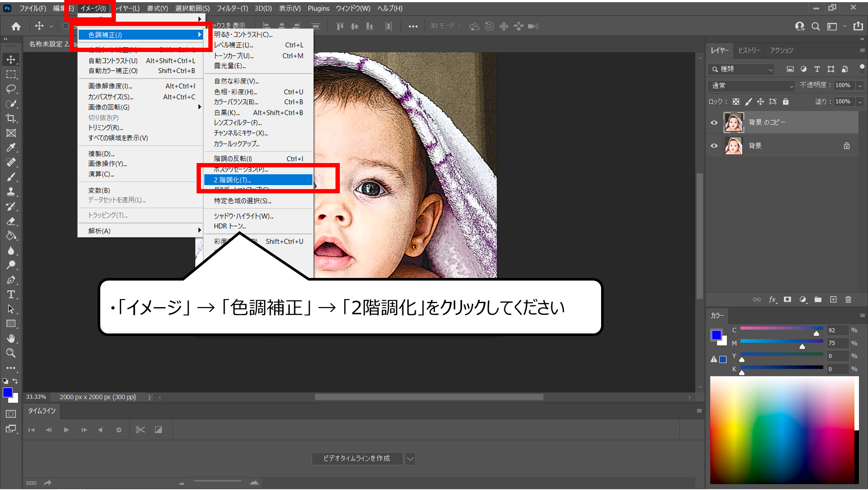Select the Pen tool

pyautogui.click(x=11, y=280)
